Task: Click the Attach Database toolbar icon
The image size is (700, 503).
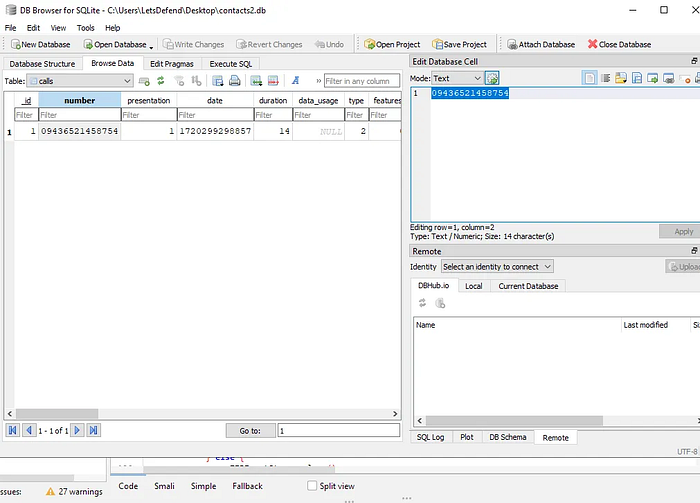Action: (x=512, y=44)
